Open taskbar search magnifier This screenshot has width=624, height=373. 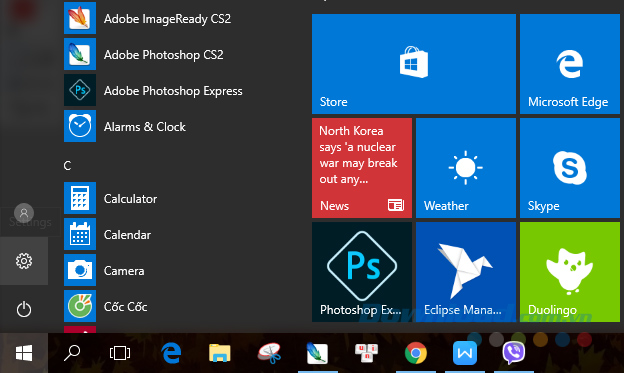(72, 353)
